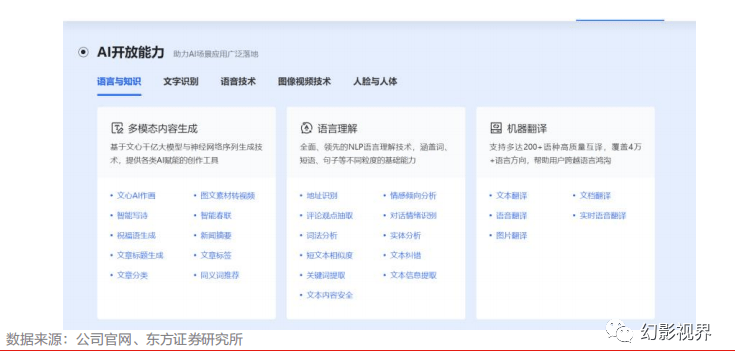Image resolution: width=735 pixels, height=364 pixels.
Task: Select the radio button beside AI开放能力
Action: coord(83,52)
